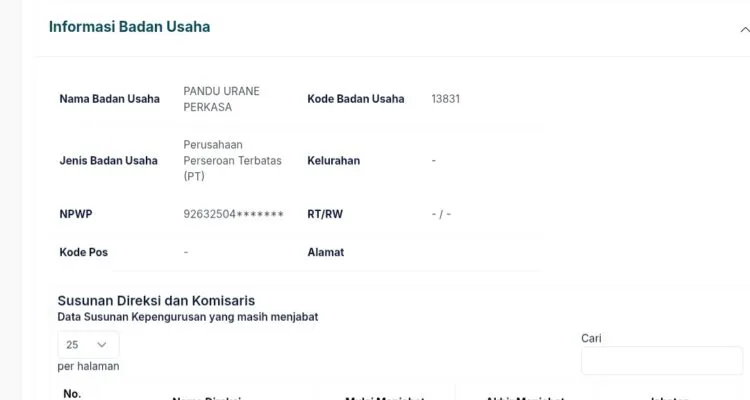Click the Kode Pos label

(x=83, y=252)
